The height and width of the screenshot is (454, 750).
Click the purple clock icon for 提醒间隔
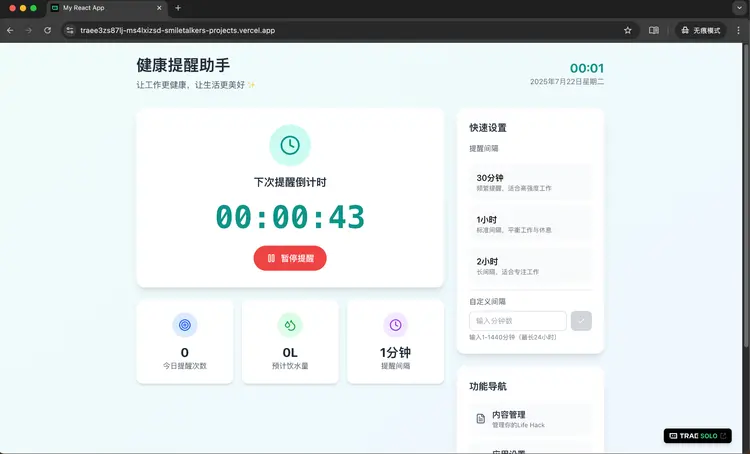395,325
